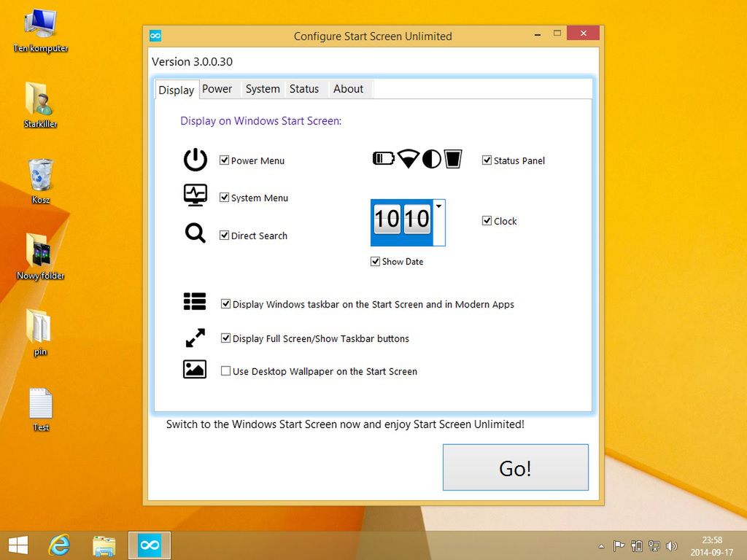The image size is (747, 560).
Task: Click the battery status panel icon
Action: tap(384, 158)
